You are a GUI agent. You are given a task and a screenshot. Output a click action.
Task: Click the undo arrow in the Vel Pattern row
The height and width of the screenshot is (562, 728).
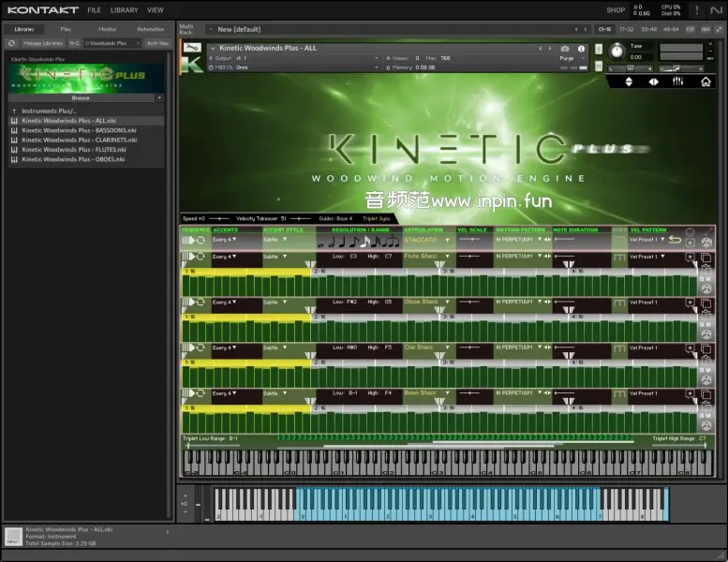click(675, 240)
